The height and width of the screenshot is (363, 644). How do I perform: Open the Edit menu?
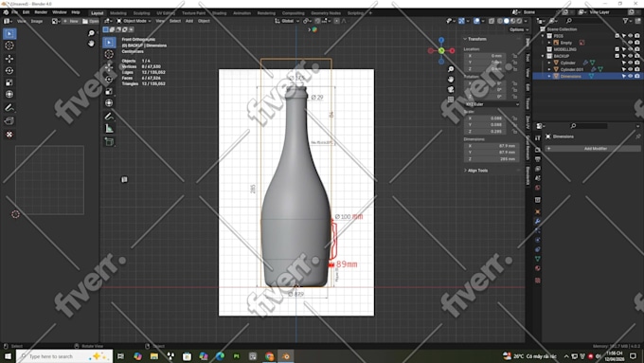(26, 12)
